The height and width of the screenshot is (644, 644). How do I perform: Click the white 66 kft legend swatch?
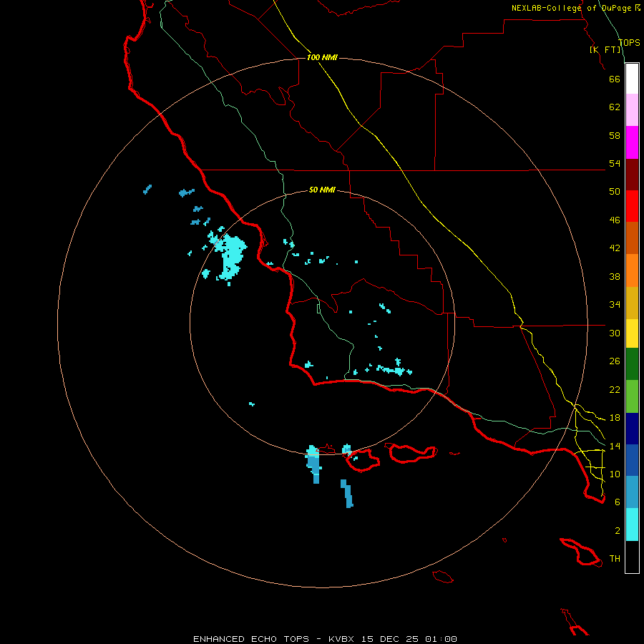(632, 79)
